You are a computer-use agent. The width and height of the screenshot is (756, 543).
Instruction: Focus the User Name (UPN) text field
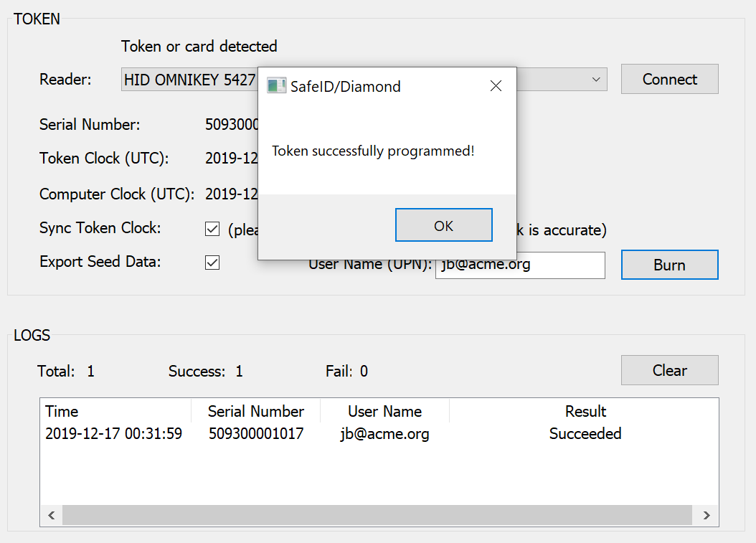[519, 265]
